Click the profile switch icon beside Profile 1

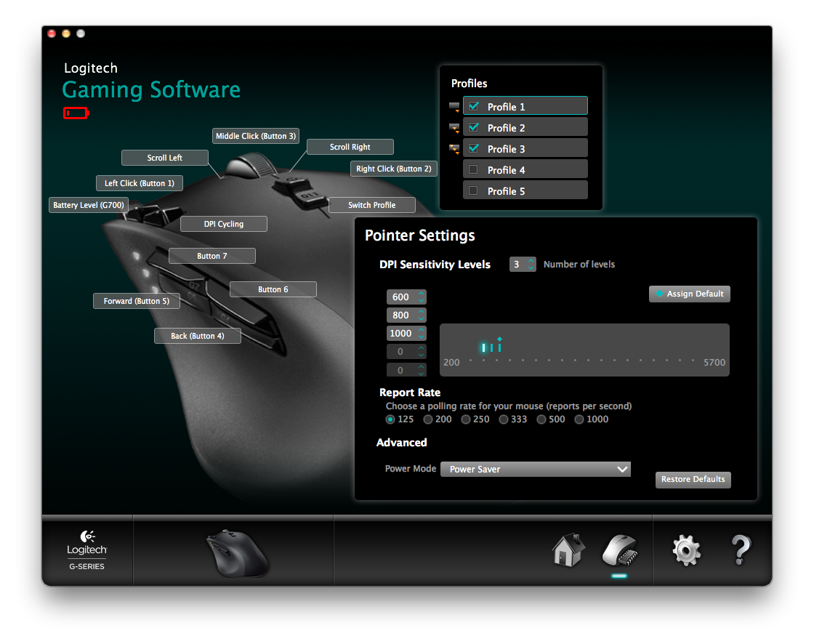point(454,107)
